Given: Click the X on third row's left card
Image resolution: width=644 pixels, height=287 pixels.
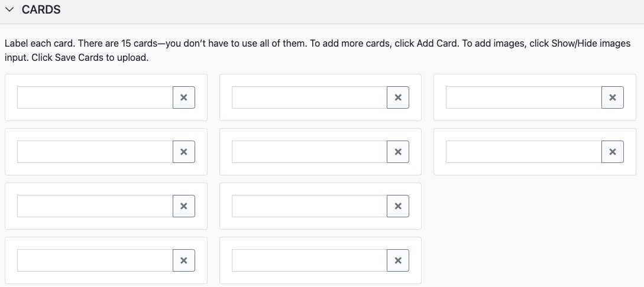Looking at the screenshot, I should [183, 206].
